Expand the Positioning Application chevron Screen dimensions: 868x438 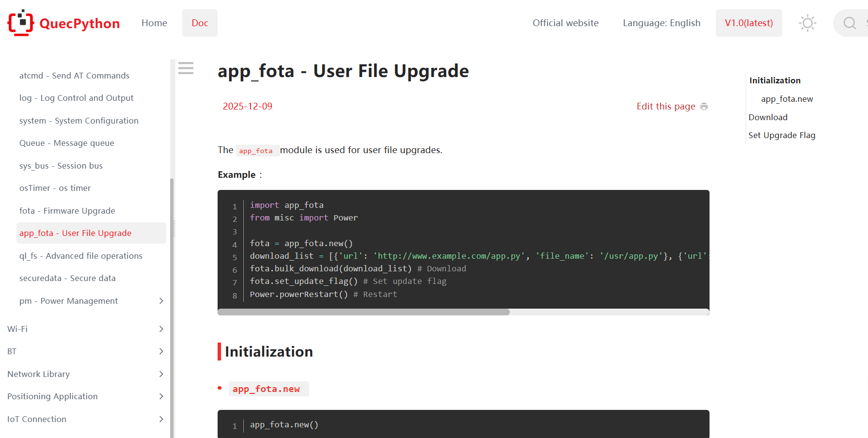(161, 396)
